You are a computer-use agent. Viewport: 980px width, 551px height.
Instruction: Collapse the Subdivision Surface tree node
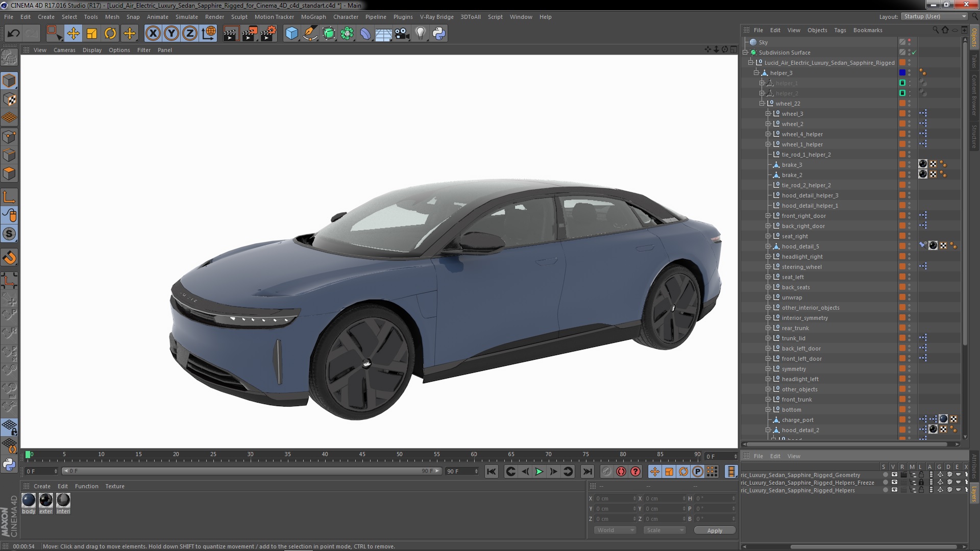pos(745,53)
